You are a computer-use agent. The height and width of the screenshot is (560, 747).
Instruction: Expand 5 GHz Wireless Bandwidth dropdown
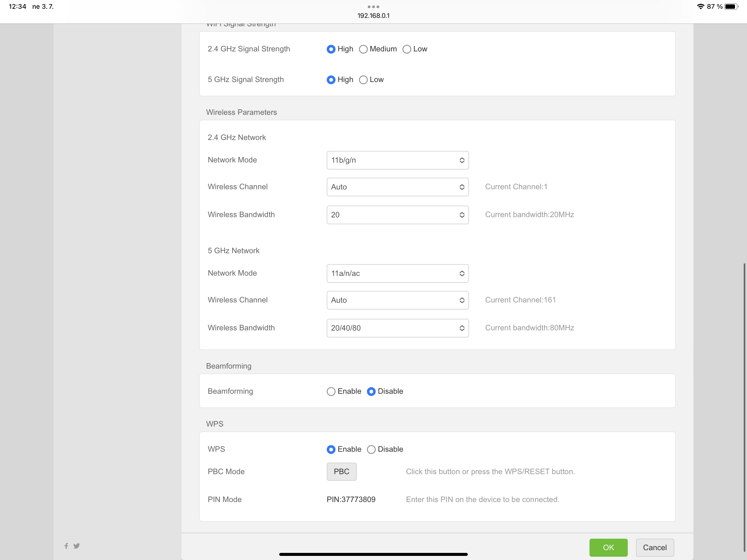398,328
